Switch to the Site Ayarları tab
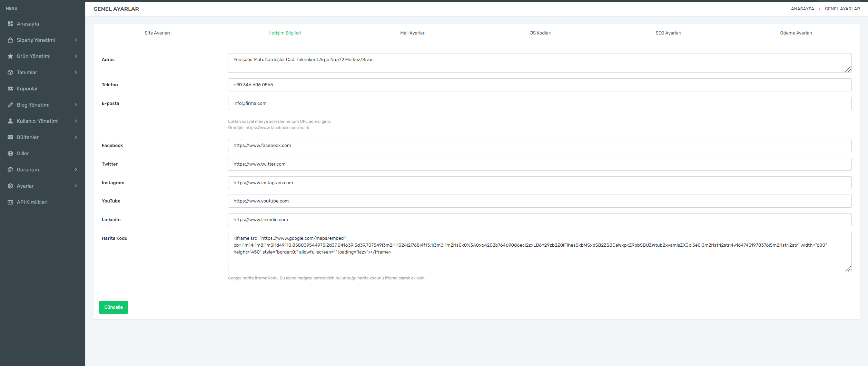Viewport: 868px width, 366px height. tap(157, 33)
